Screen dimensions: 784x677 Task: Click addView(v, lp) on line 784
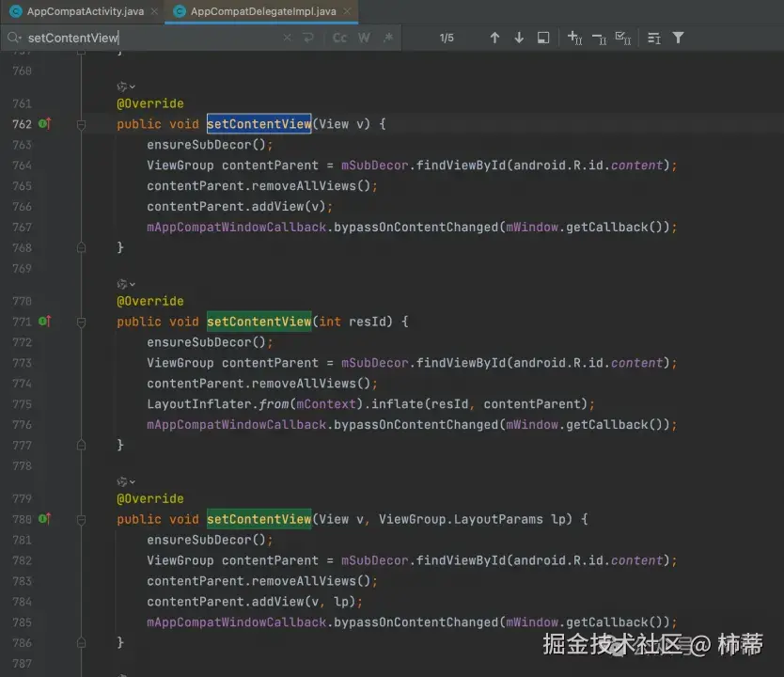304,602
